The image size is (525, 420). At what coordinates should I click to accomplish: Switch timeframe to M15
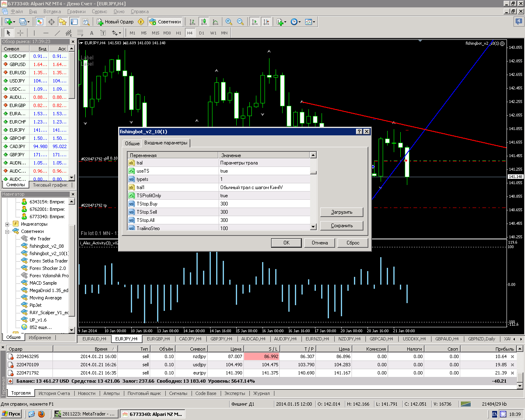(x=155, y=33)
